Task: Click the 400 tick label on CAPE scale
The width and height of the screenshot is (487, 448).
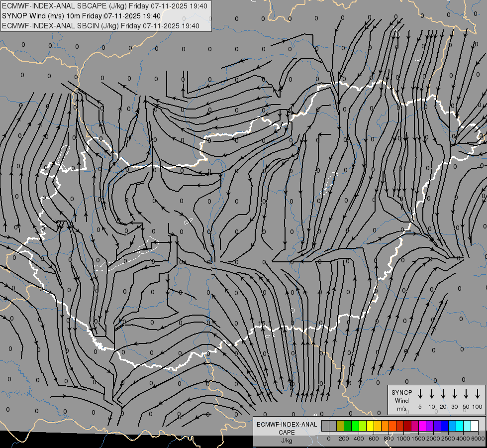Action: (x=359, y=439)
